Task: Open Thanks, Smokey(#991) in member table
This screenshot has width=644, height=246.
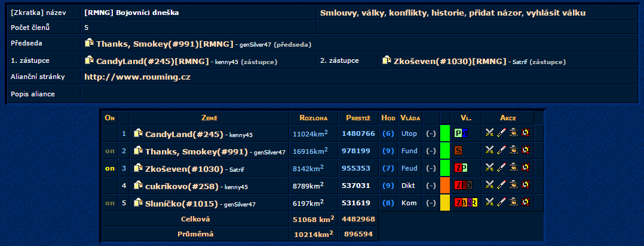Action: 196,152
